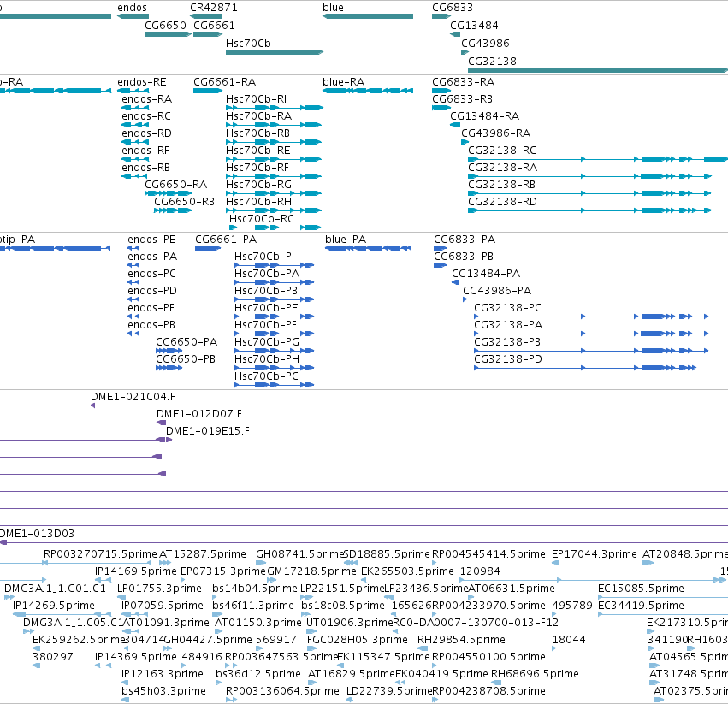Click transcript CG43986-RA
This screenshot has height=704, width=728.
(496, 133)
